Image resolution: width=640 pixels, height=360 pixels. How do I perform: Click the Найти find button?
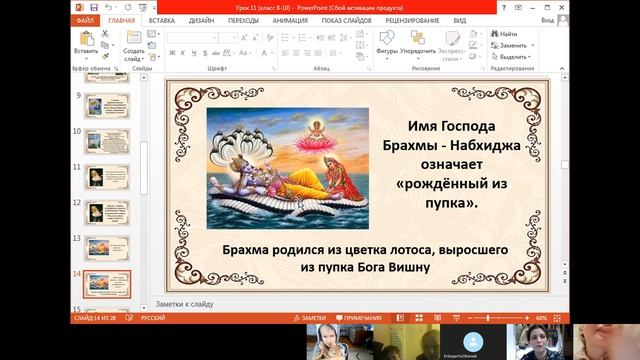click(x=504, y=34)
